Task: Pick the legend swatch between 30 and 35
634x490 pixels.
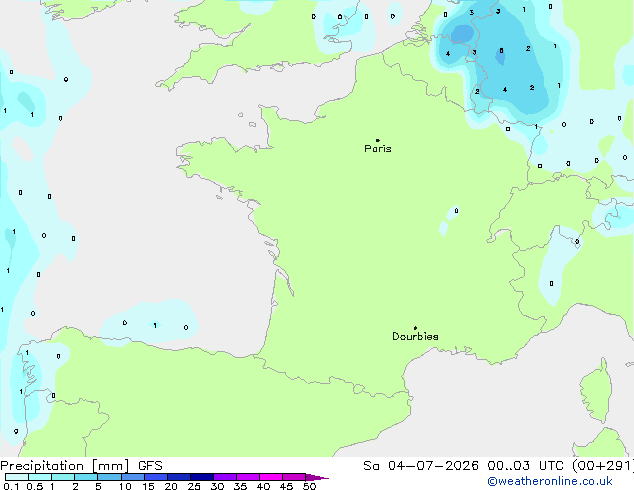Action: click(224, 477)
